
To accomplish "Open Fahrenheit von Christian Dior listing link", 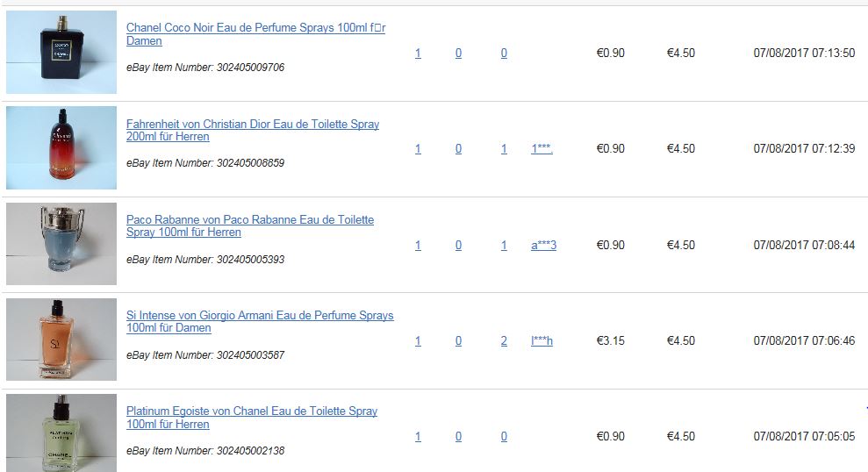I will point(253,130).
